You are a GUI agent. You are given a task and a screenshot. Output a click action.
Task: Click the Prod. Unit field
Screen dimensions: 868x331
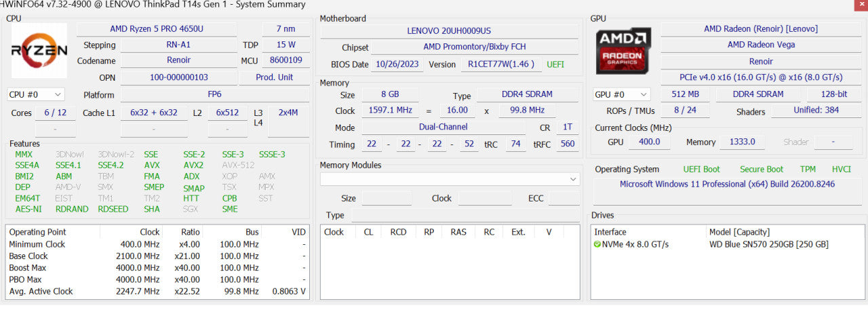pyautogui.click(x=275, y=77)
